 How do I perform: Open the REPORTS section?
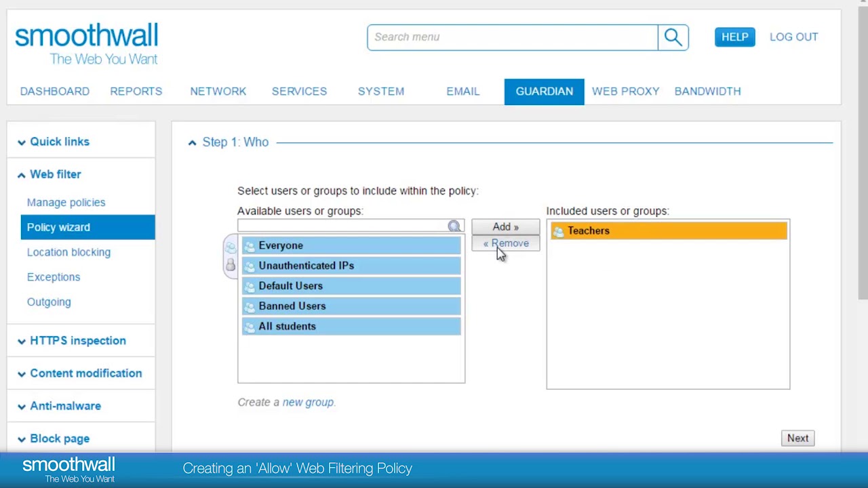136,91
